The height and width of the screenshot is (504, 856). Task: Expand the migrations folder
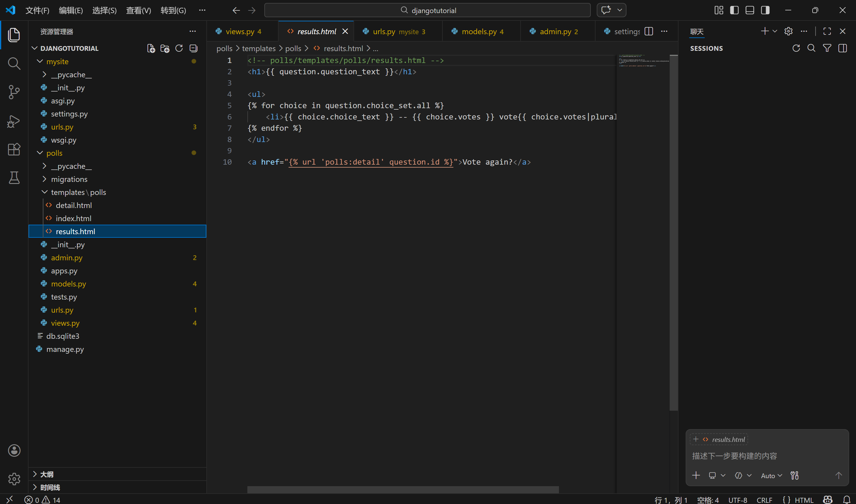coord(44,179)
